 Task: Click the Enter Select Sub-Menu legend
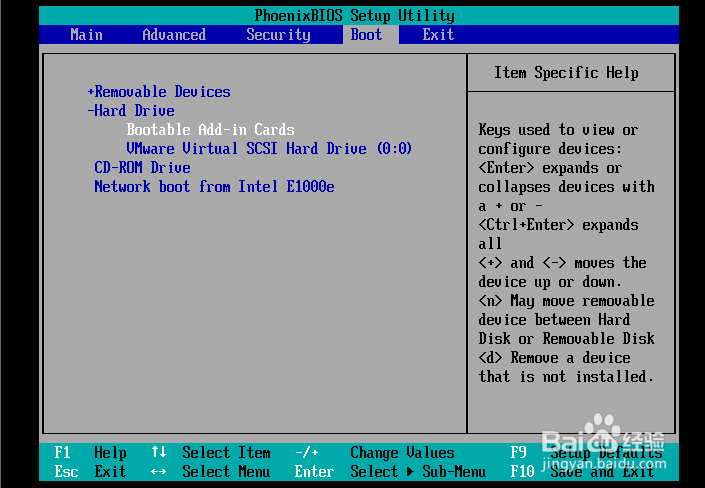390,471
